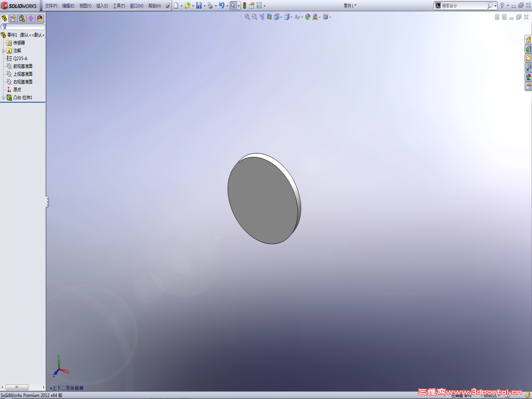Open the Hide/Show Items dropdown

click(x=301, y=16)
